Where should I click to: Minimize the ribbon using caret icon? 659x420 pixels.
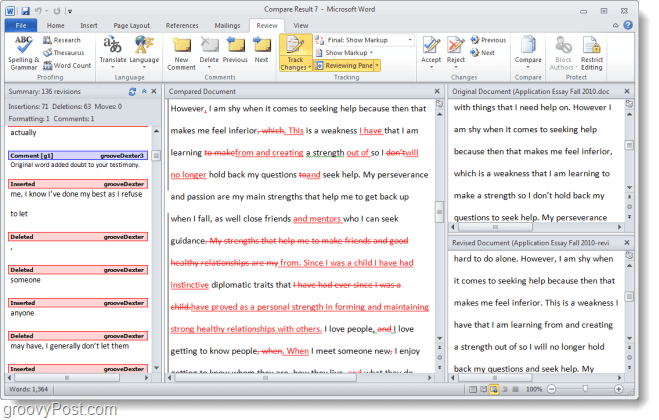[615, 26]
